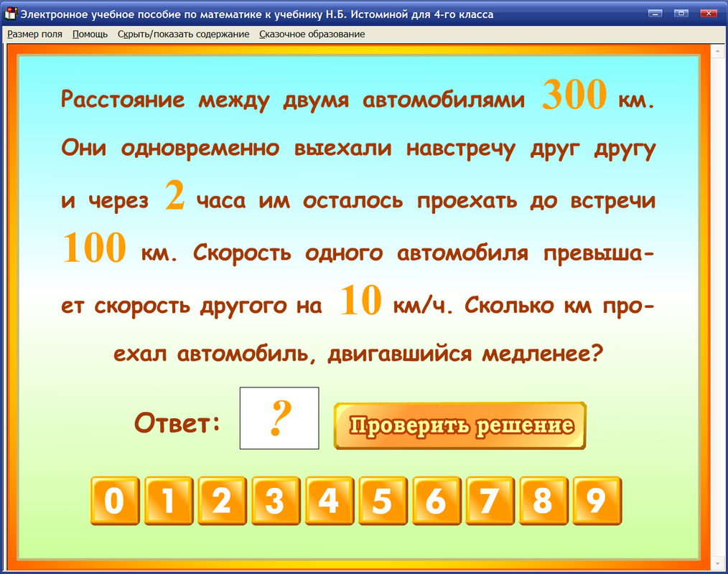Select the 4 digit icon
Image resolution: width=728 pixels, height=574 pixels.
click(x=330, y=501)
